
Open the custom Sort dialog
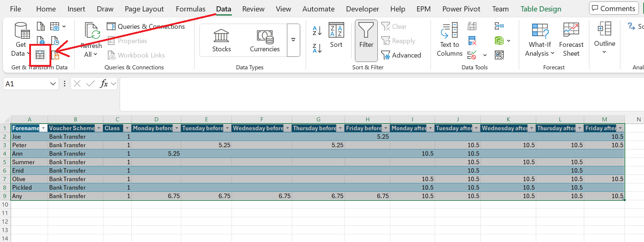[x=336, y=35]
